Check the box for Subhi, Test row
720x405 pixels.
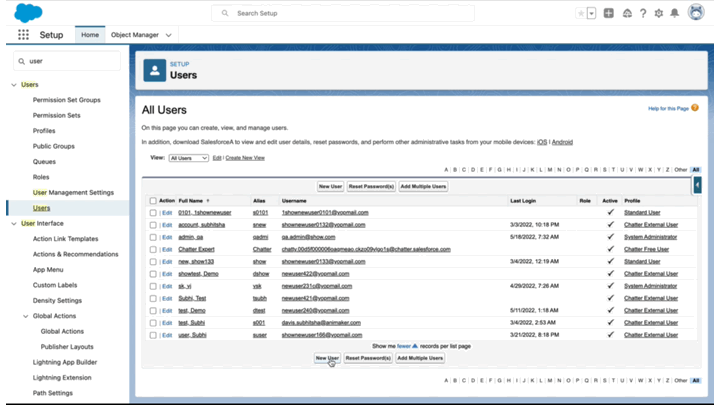coord(153,298)
